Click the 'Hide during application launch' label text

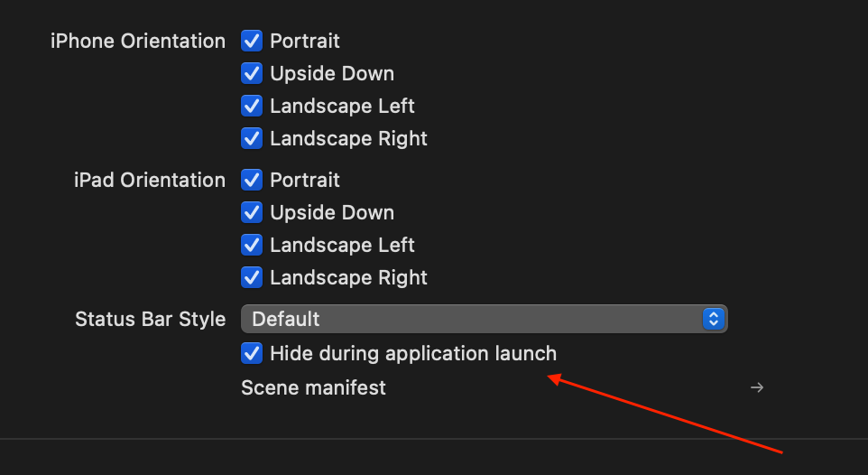coord(413,354)
